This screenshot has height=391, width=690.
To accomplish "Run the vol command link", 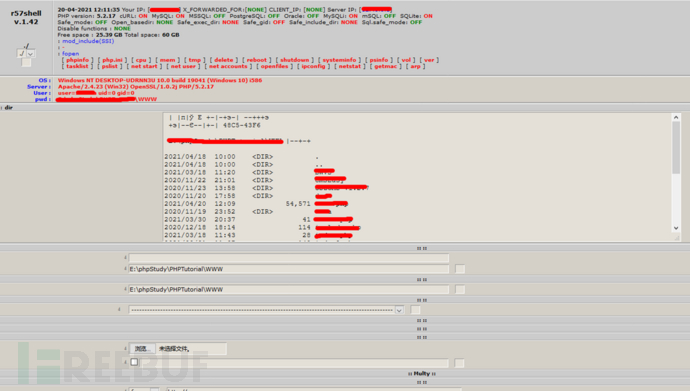I will (x=406, y=60).
